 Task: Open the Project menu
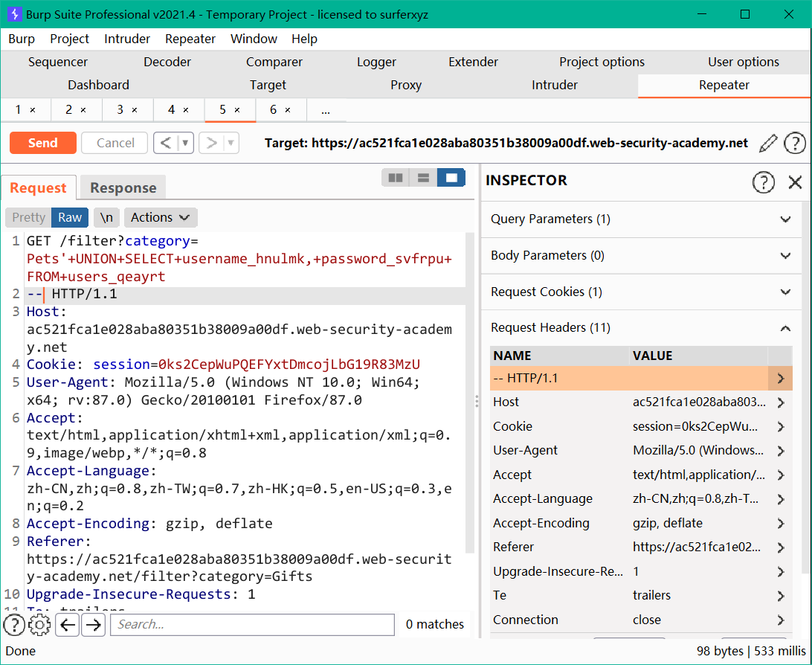tap(69, 39)
